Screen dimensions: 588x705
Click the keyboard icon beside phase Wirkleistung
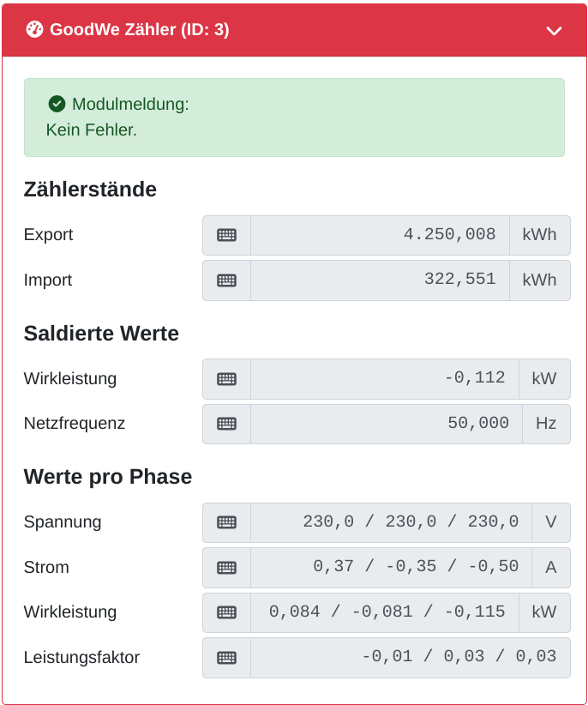(225, 612)
